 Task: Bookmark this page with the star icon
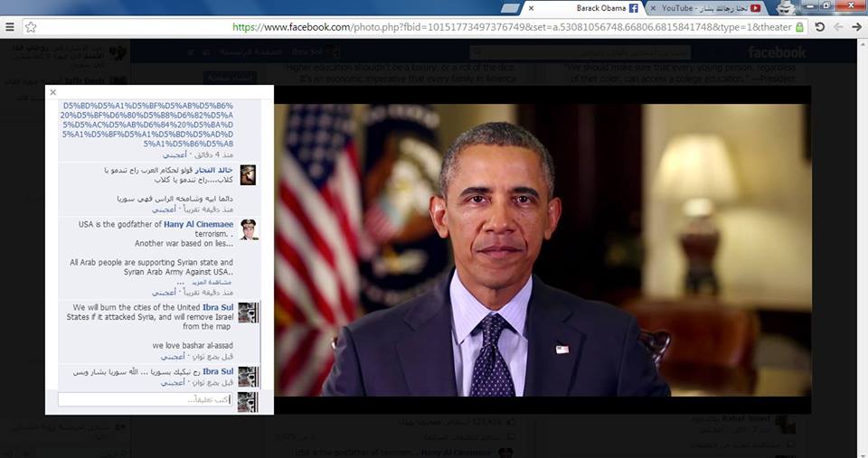click(x=31, y=27)
